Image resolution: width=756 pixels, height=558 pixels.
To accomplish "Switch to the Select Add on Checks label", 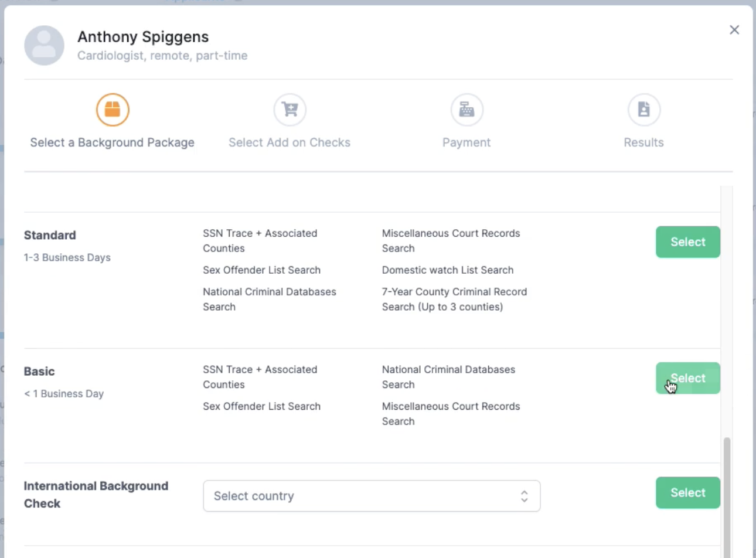I will click(x=290, y=142).
